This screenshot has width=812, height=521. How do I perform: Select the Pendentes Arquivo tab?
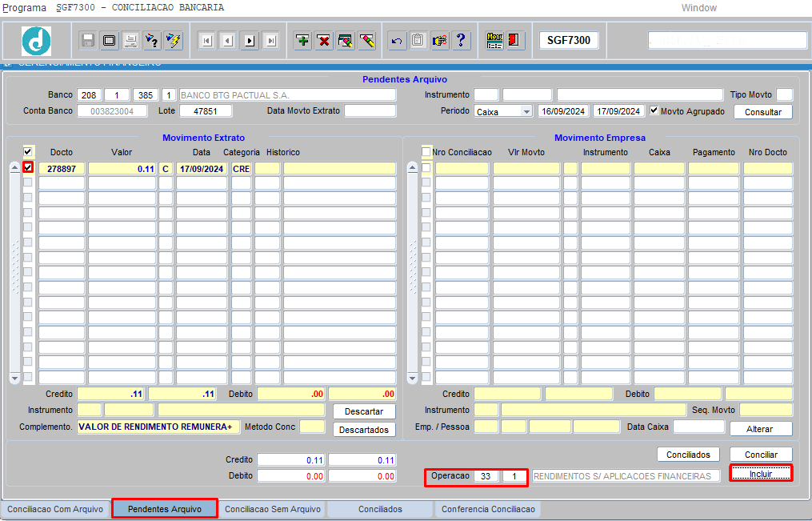coord(165,509)
